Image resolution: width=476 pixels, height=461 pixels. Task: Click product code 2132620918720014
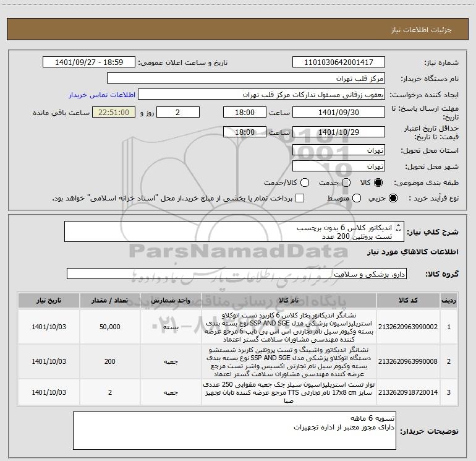click(x=408, y=392)
